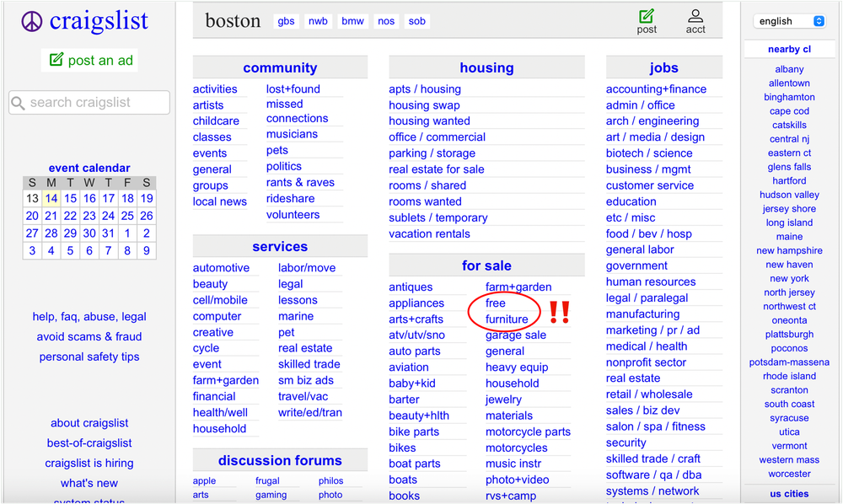Open avoid scams & fraud link

pos(89,336)
